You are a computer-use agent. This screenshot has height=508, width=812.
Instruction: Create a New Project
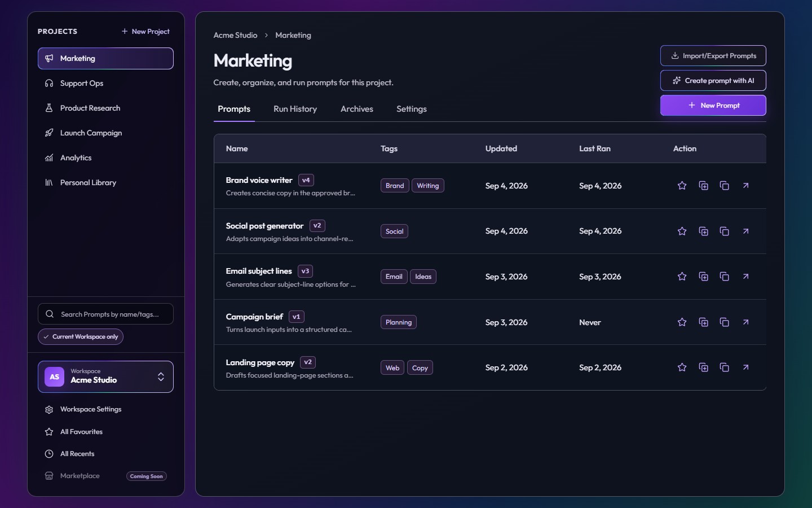pos(145,32)
